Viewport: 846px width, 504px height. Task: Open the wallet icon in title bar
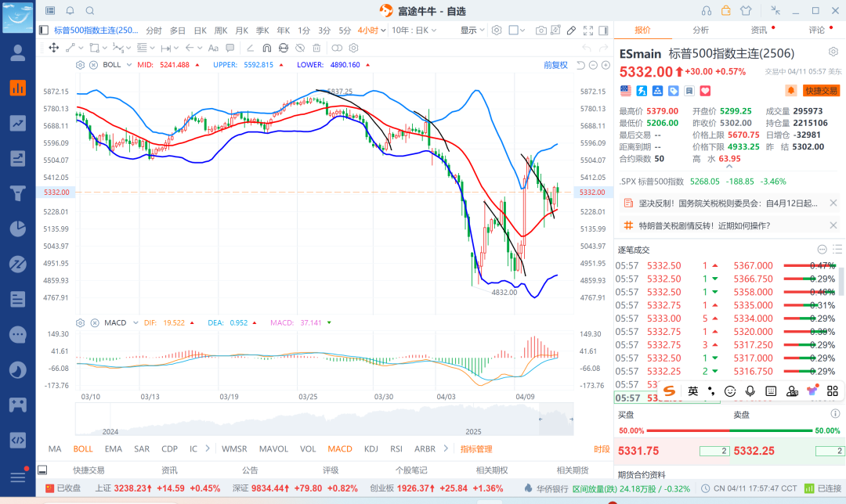click(x=726, y=10)
